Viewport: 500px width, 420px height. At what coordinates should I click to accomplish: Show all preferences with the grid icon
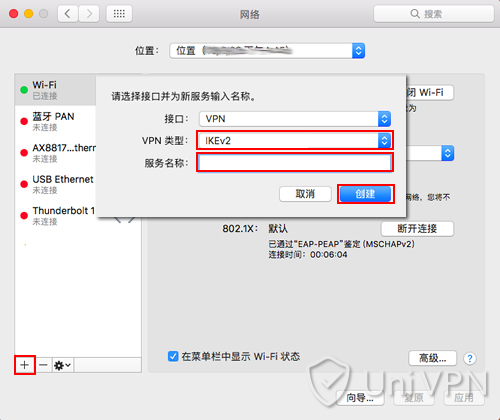[x=119, y=14]
